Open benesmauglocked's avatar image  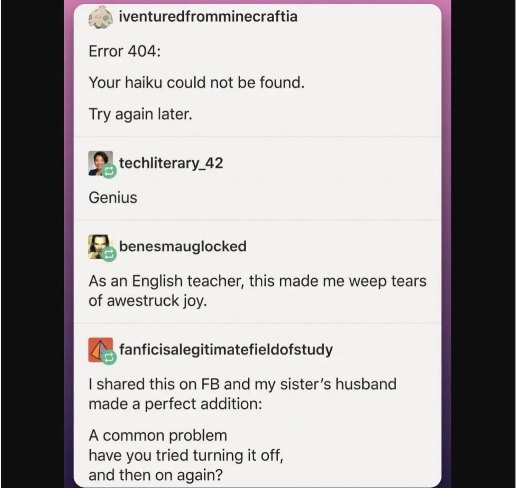click(x=99, y=247)
